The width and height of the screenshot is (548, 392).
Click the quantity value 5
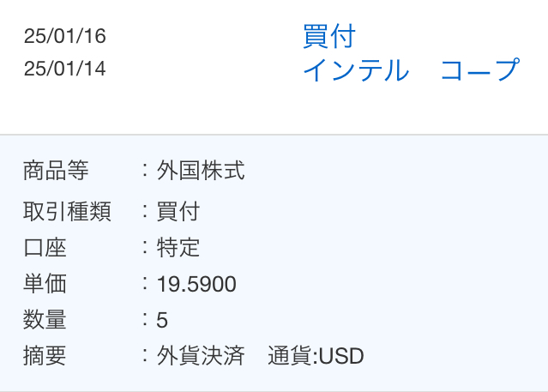point(162,321)
